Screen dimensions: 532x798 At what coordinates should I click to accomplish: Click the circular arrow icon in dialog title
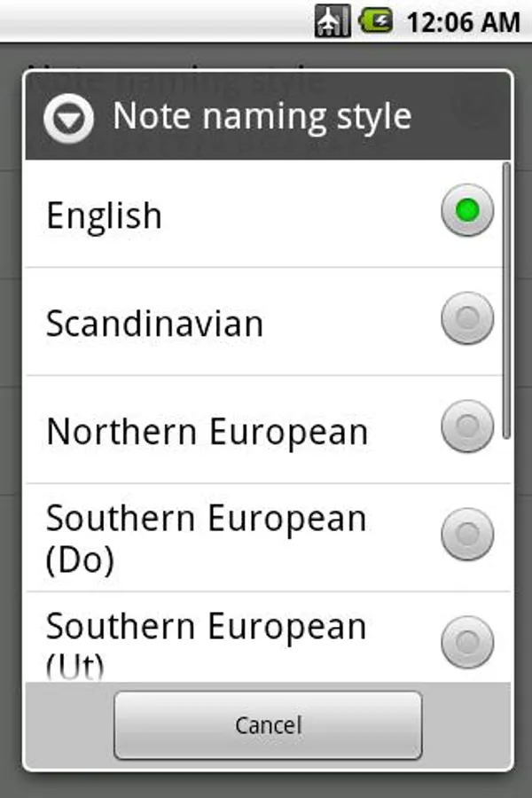pyautogui.click(x=68, y=117)
